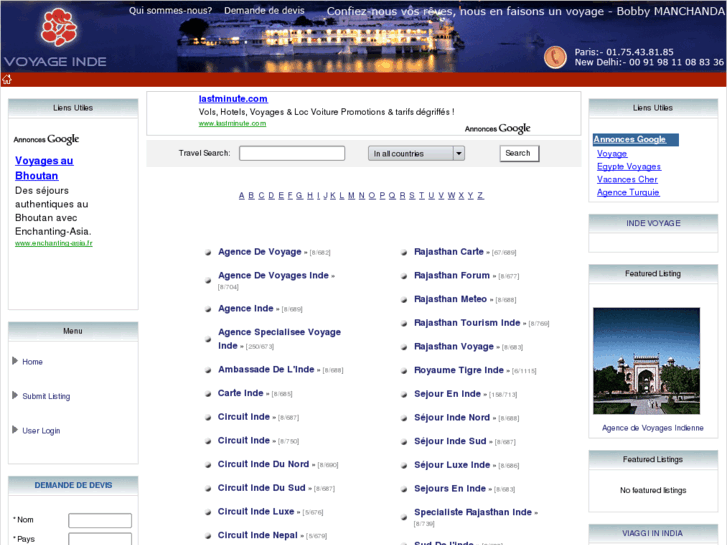Open 'Ambassade De L'Inde' category

(x=266, y=370)
